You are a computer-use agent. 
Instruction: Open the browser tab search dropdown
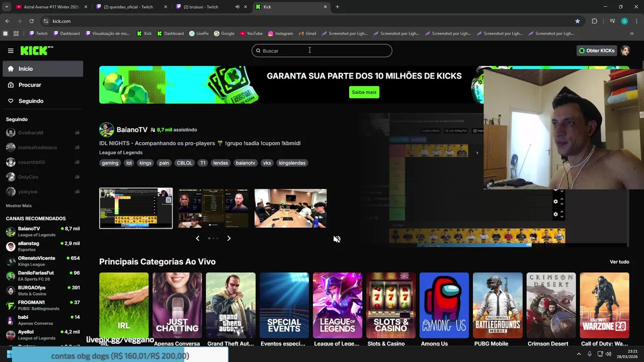(8, 7)
